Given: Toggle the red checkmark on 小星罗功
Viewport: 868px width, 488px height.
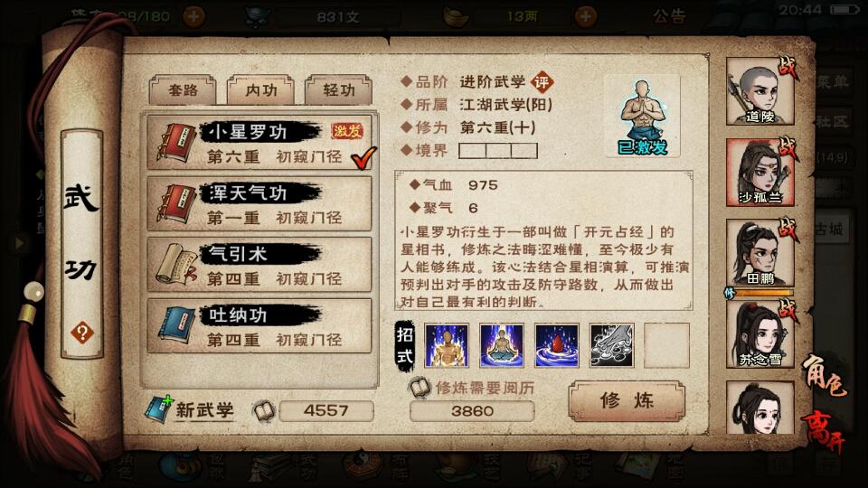Looking at the screenshot, I should 363,157.
